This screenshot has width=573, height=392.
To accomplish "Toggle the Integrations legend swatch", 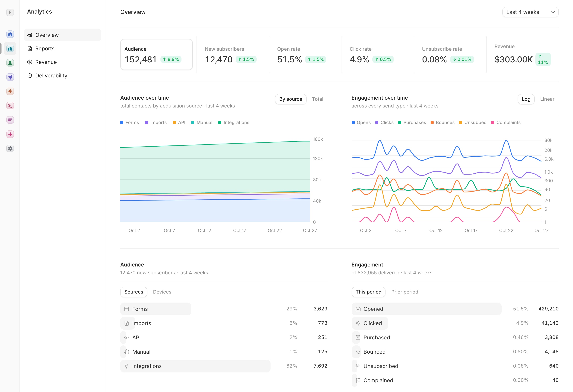I will [x=220, y=123].
